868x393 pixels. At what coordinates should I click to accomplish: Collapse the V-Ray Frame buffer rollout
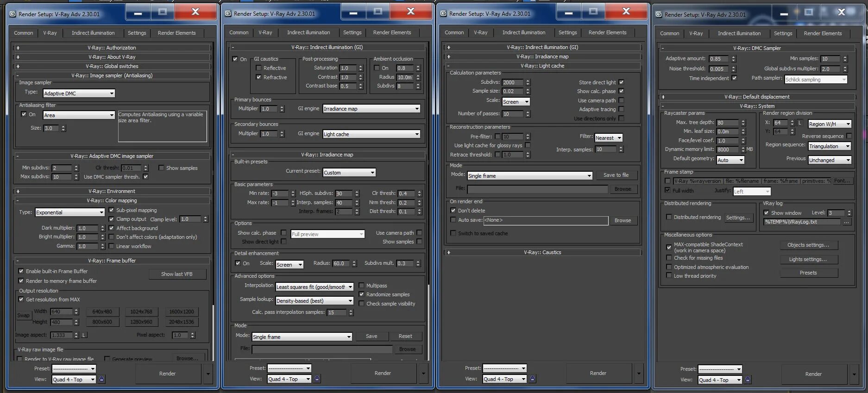click(111, 261)
